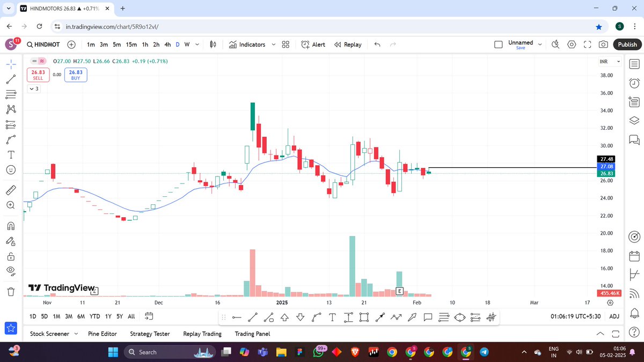Set date range to All

point(131,316)
